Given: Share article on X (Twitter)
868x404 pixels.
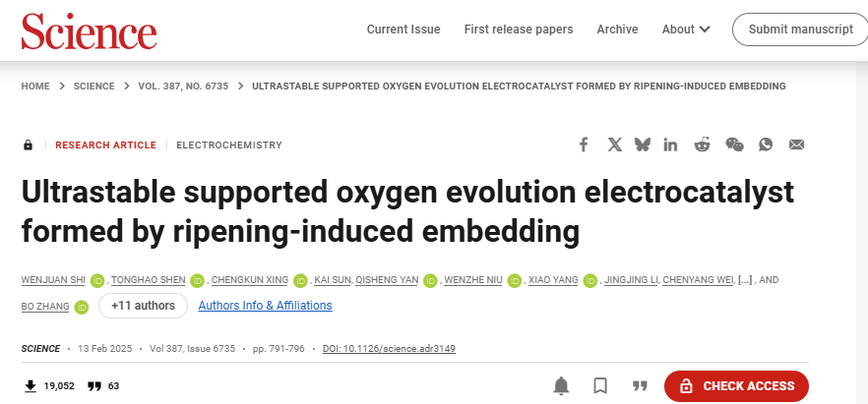Looking at the screenshot, I should (615, 144).
